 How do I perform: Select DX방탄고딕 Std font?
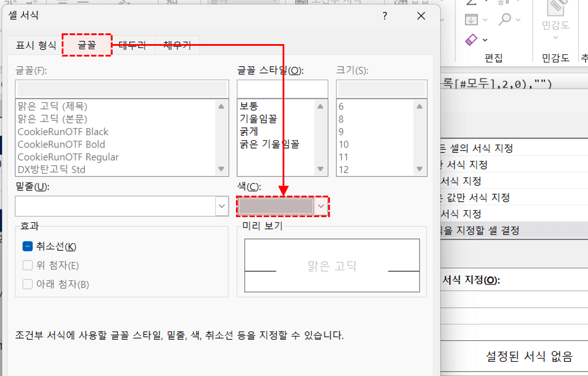click(51, 170)
